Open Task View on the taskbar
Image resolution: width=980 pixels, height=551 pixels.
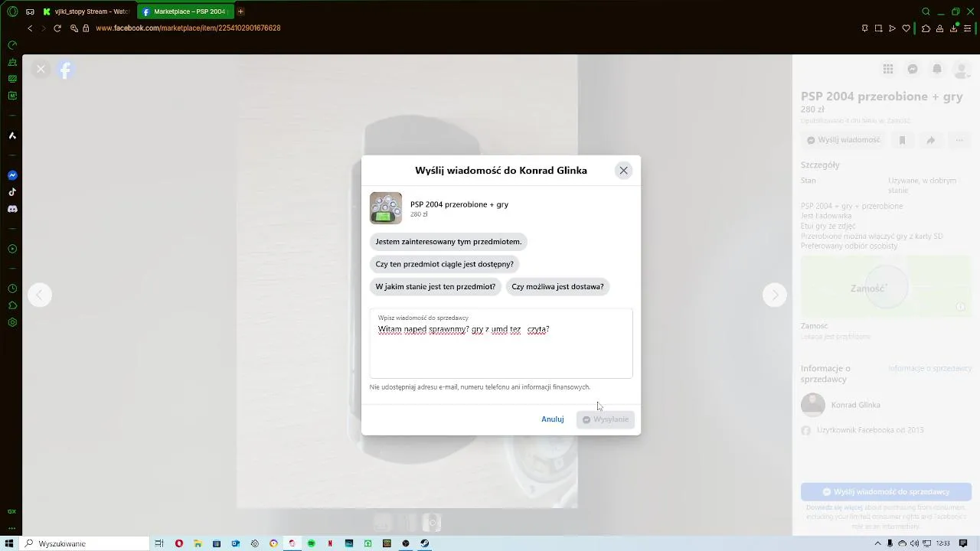pyautogui.click(x=159, y=543)
